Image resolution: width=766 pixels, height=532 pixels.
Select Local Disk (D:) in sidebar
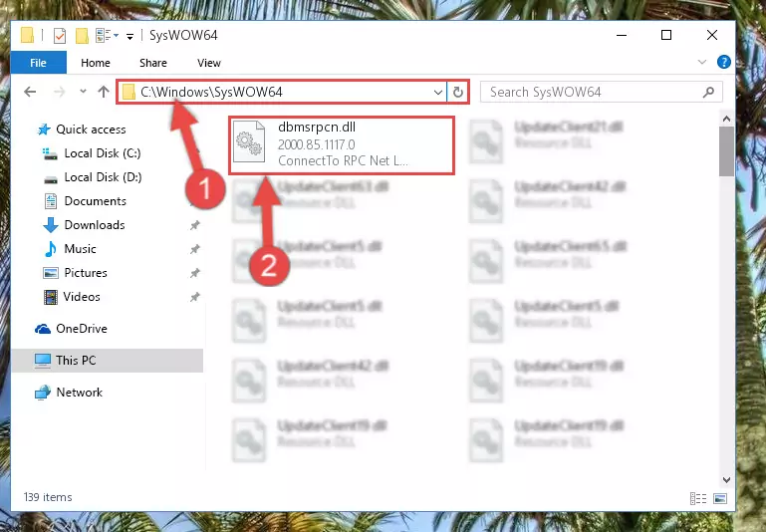pos(103,177)
